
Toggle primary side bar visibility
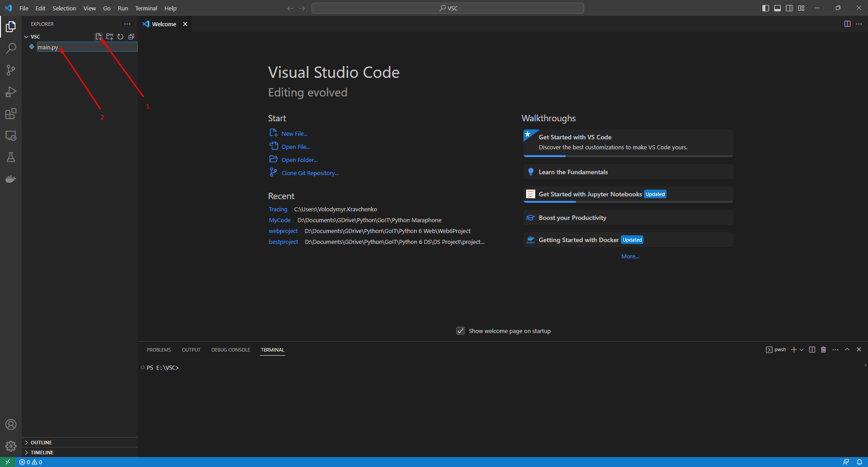pyautogui.click(x=766, y=8)
